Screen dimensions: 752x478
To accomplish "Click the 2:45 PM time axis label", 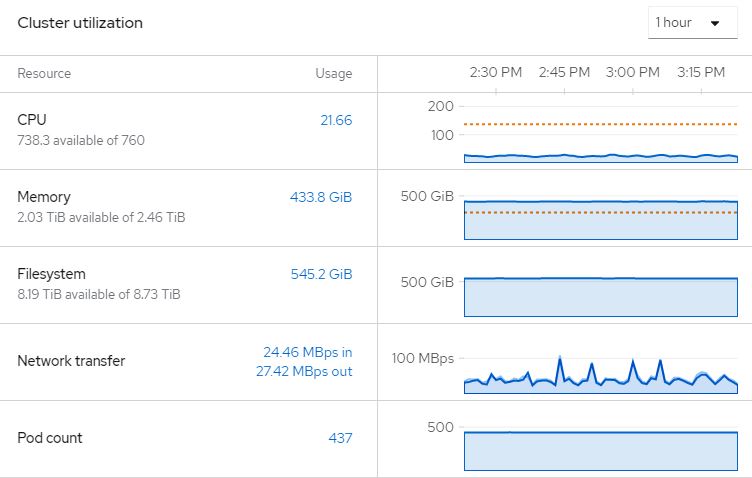I will (564, 72).
